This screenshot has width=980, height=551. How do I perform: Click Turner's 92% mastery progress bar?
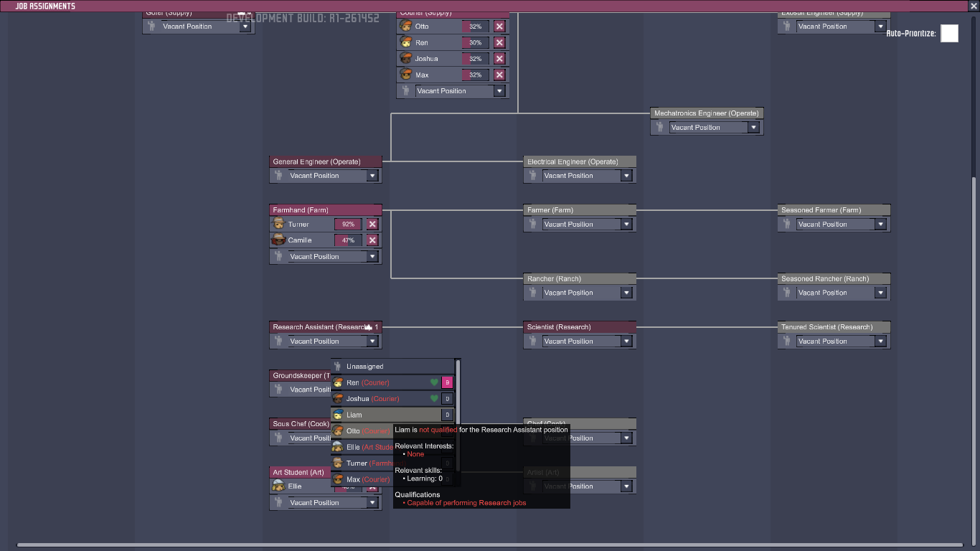point(349,224)
